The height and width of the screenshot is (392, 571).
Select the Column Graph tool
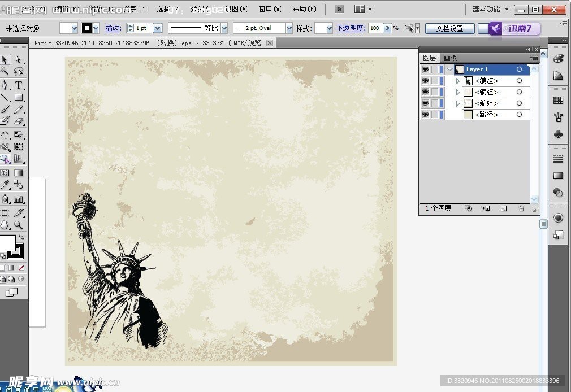[19, 199]
